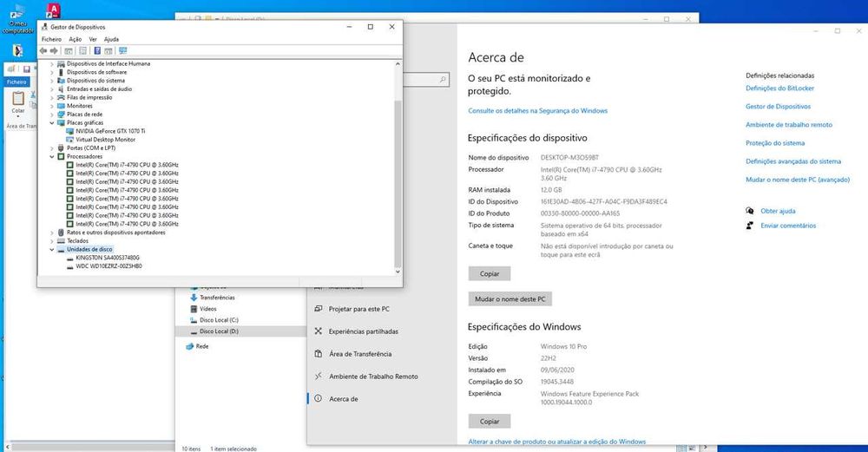Screen dimensions: 868x452
Task: Open Gestor de Dispositivos related link in Settings
Action: (778, 106)
